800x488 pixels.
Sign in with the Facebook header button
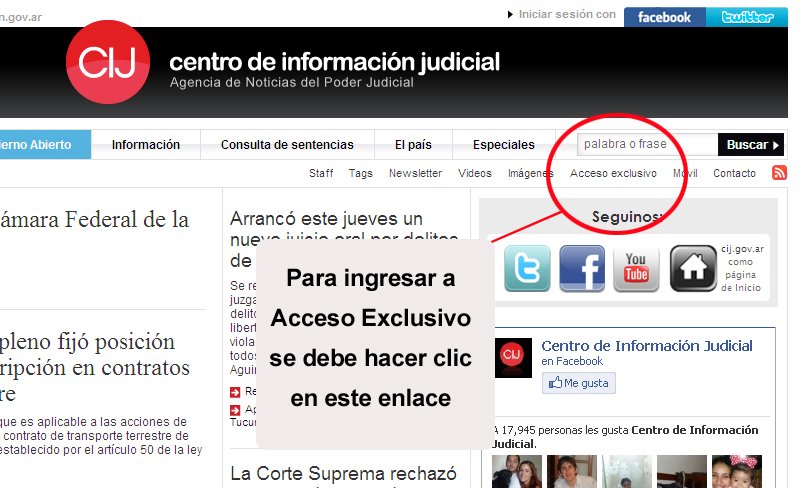click(664, 17)
